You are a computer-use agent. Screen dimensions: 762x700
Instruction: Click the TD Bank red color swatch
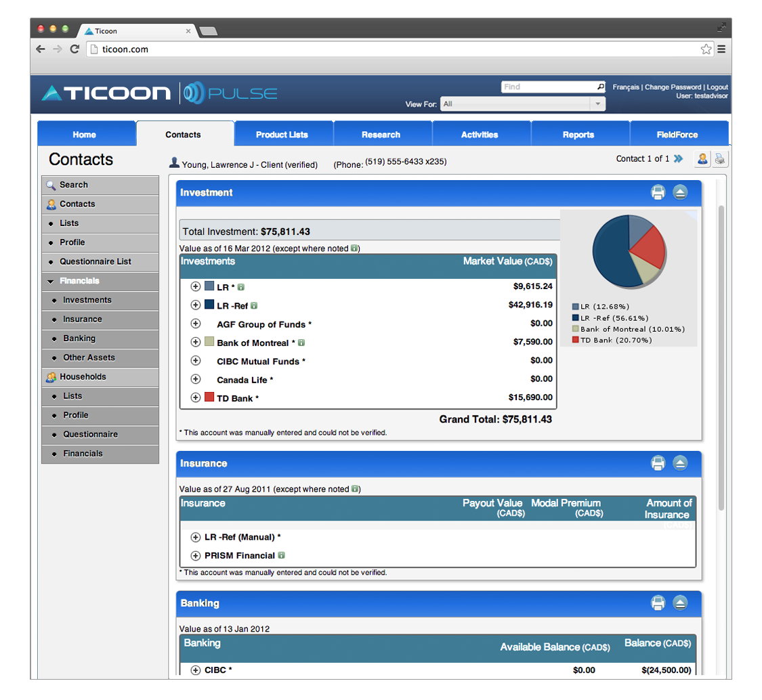coord(209,397)
